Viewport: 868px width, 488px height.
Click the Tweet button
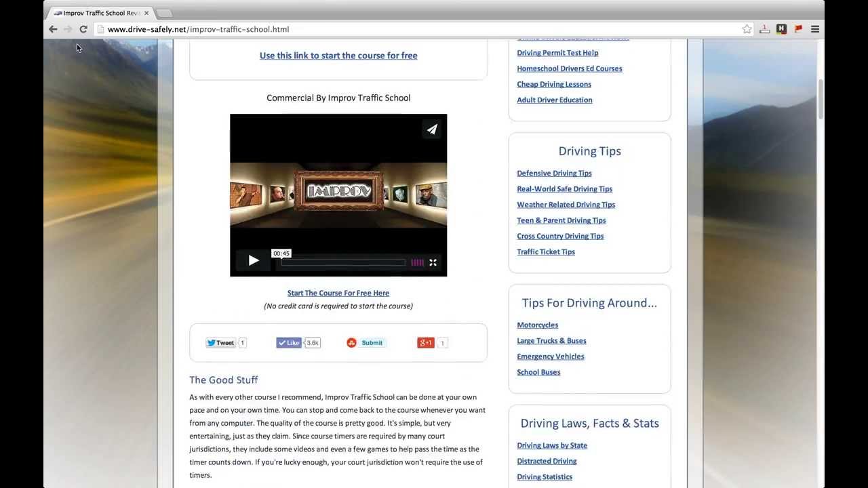pos(220,343)
